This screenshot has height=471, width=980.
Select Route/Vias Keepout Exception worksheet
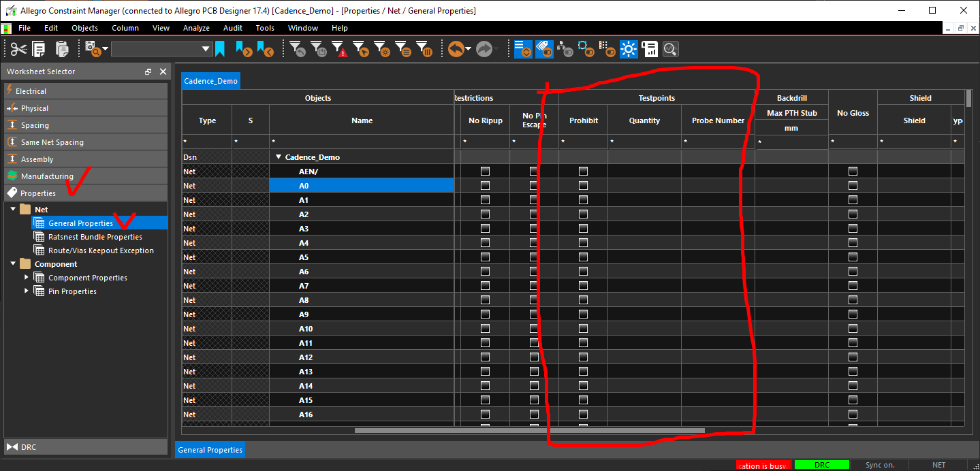(x=101, y=250)
